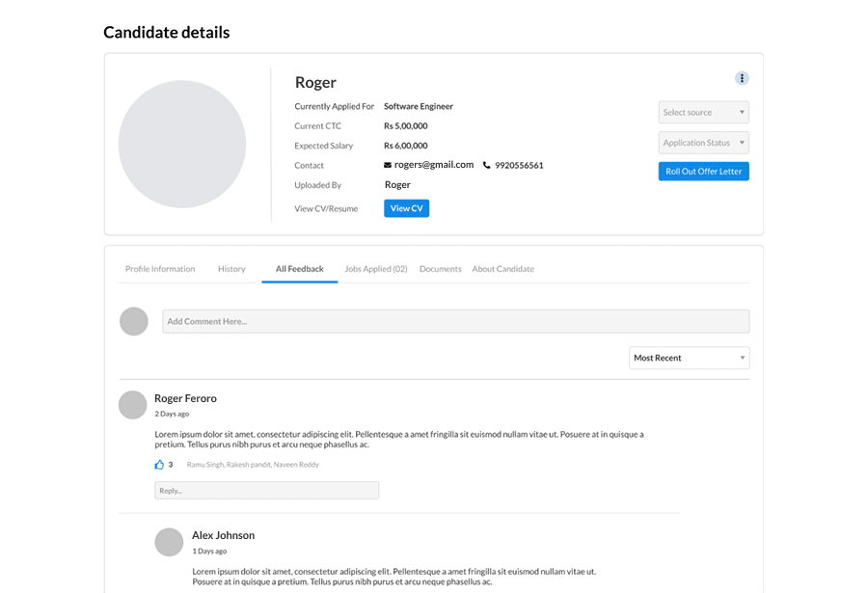
Task: Go to the Jobs Applied (02) tab
Action: tap(376, 269)
